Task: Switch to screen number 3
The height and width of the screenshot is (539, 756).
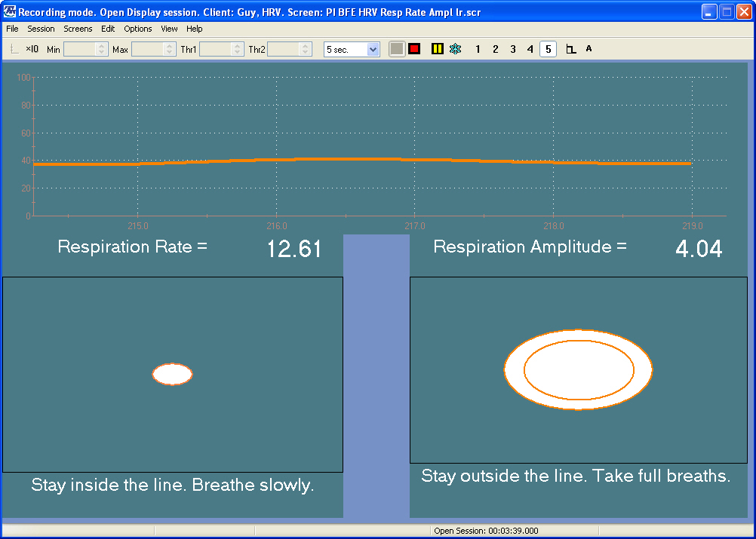Action: [x=513, y=49]
